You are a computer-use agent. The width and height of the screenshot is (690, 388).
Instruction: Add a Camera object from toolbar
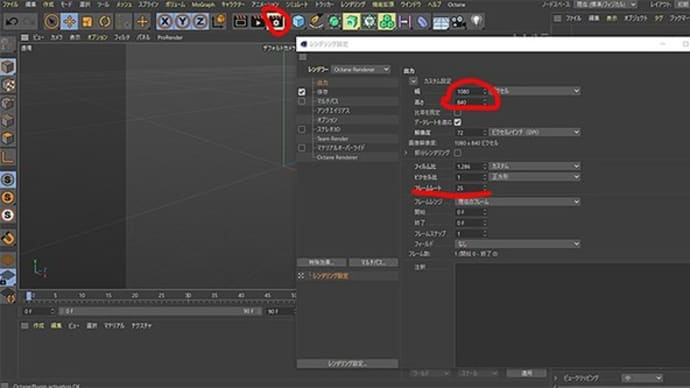click(x=459, y=21)
